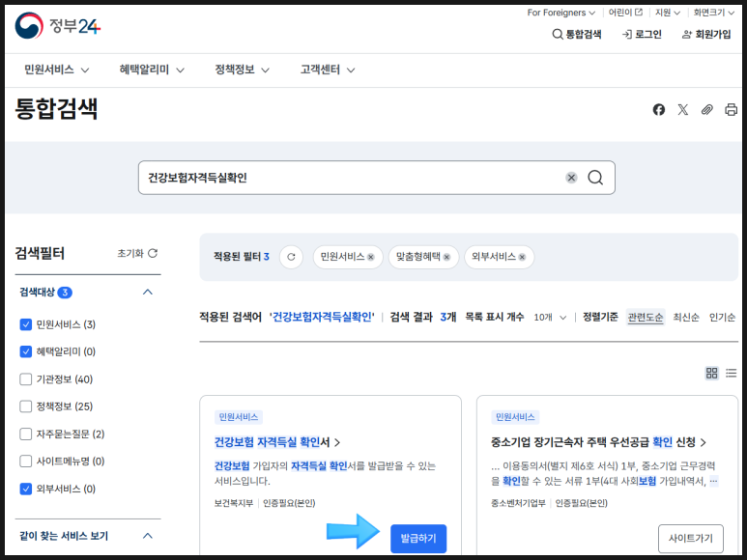Print the page using the printer icon

[732, 110]
